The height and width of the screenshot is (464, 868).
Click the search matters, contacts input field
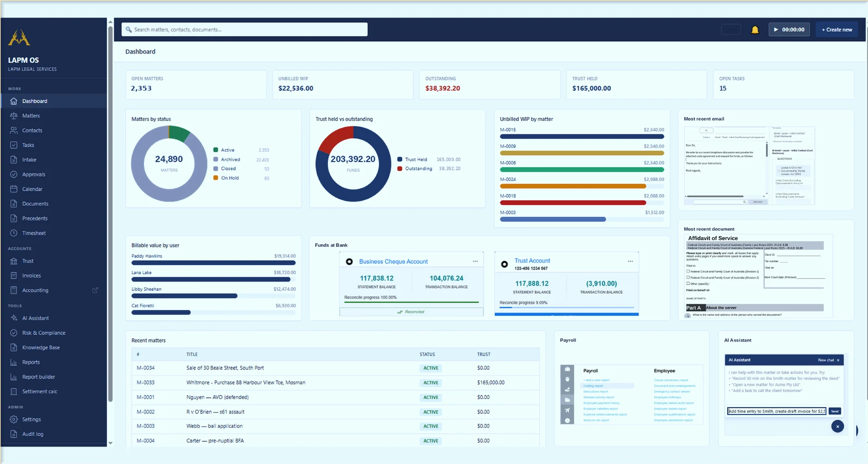(244, 30)
